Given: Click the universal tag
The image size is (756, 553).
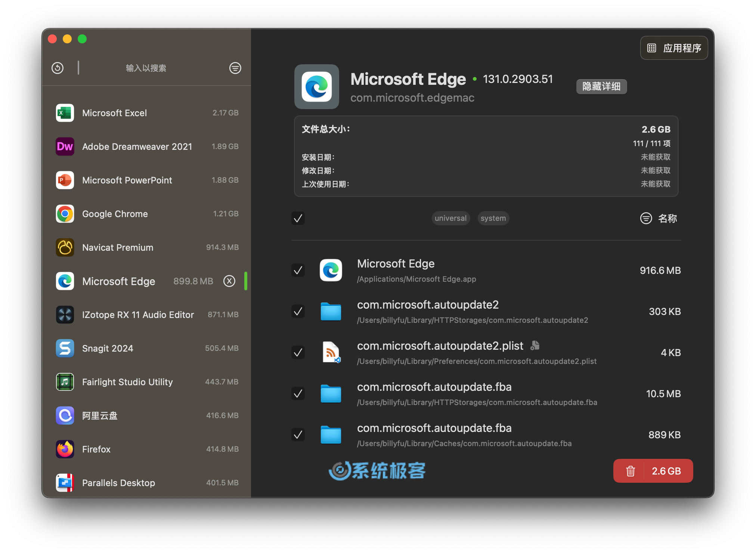Looking at the screenshot, I should (450, 218).
